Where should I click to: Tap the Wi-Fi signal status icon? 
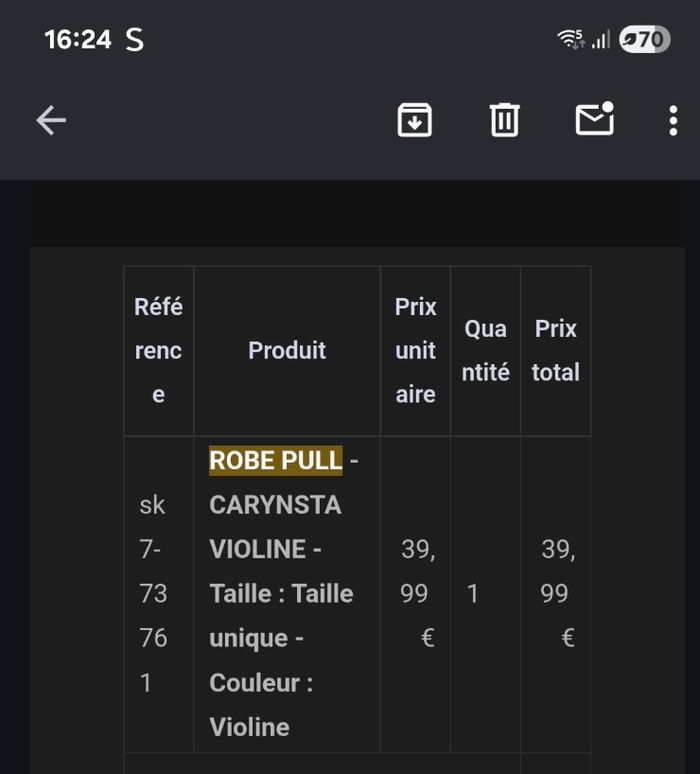tap(571, 39)
